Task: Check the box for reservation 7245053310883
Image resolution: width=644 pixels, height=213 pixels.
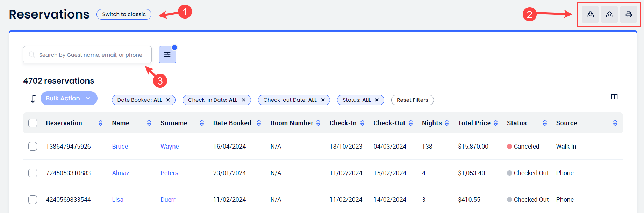Action: 33,173
